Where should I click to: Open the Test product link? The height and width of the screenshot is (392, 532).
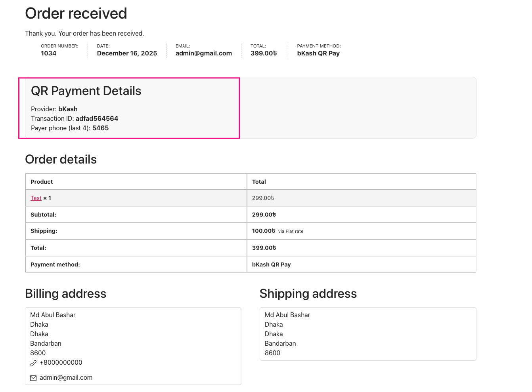(36, 198)
